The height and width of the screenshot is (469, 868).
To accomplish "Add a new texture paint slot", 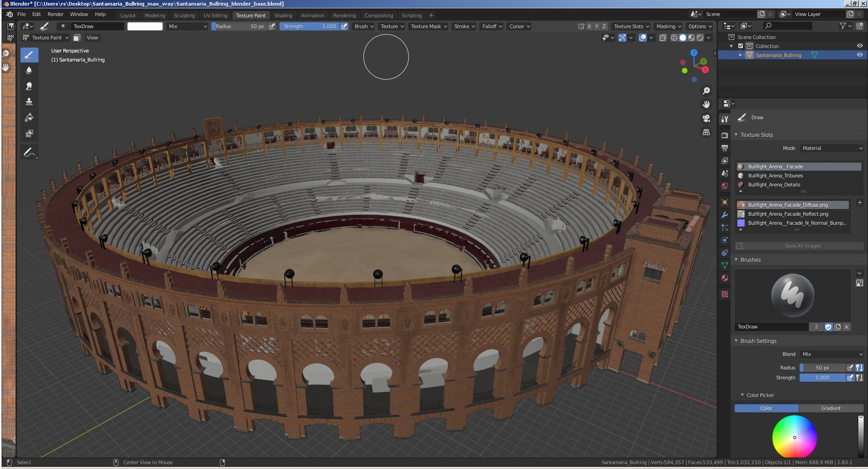I will [x=859, y=203].
